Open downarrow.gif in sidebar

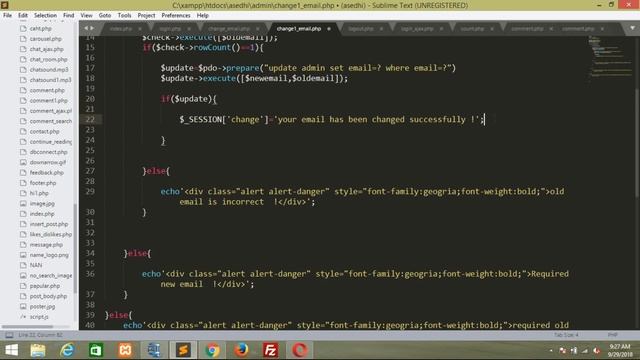click(x=48, y=162)
